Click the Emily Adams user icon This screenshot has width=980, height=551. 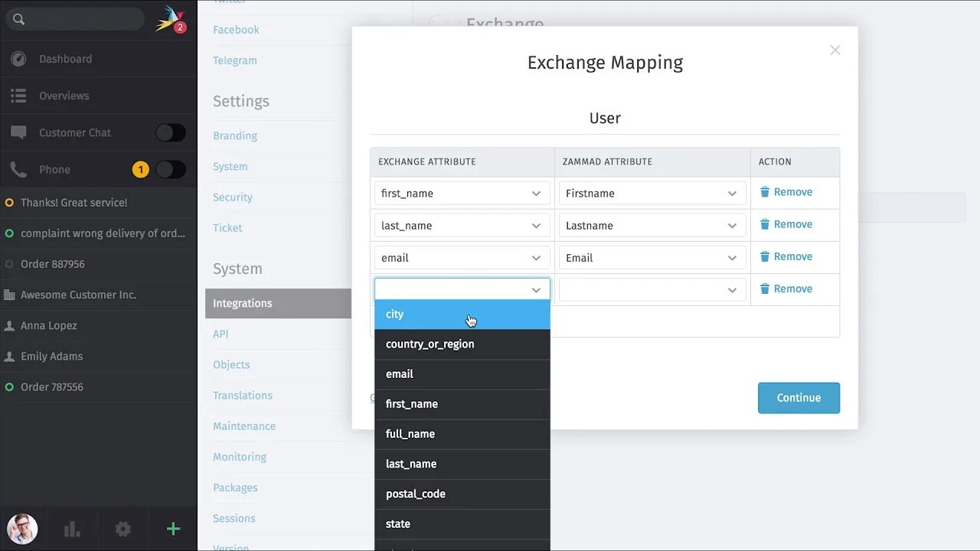point(9,356)
